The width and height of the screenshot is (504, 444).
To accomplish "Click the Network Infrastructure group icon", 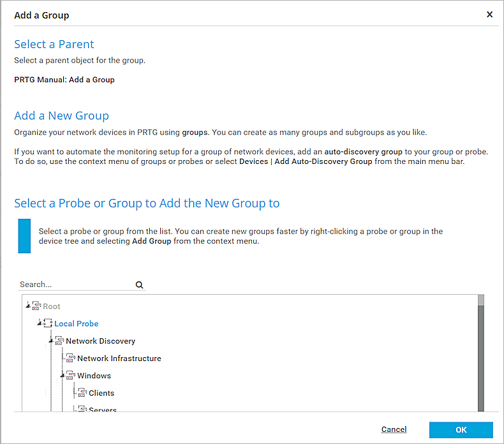I will point(71,359).
